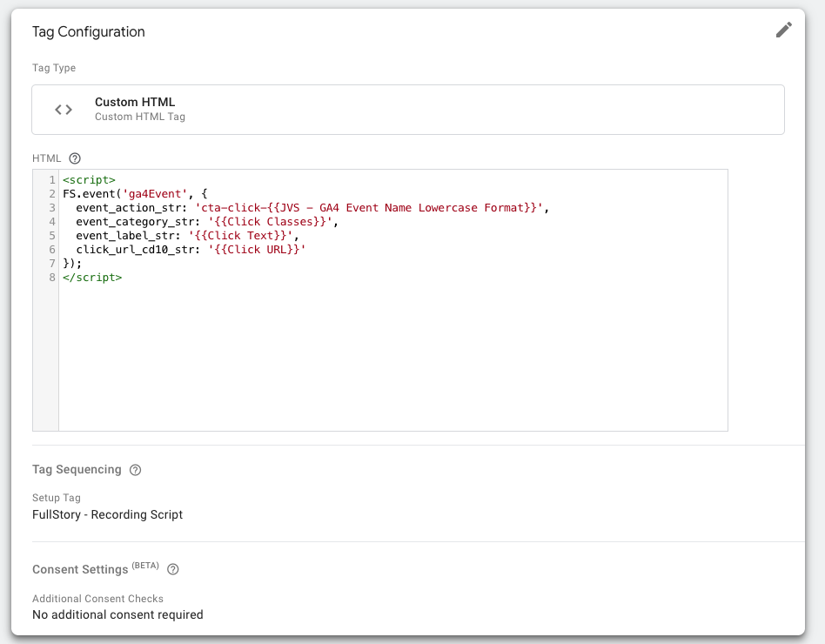The height and width of the screenshot is (644, 825).
Task: Open Consent Settings help icon
Action: point(172,569)
